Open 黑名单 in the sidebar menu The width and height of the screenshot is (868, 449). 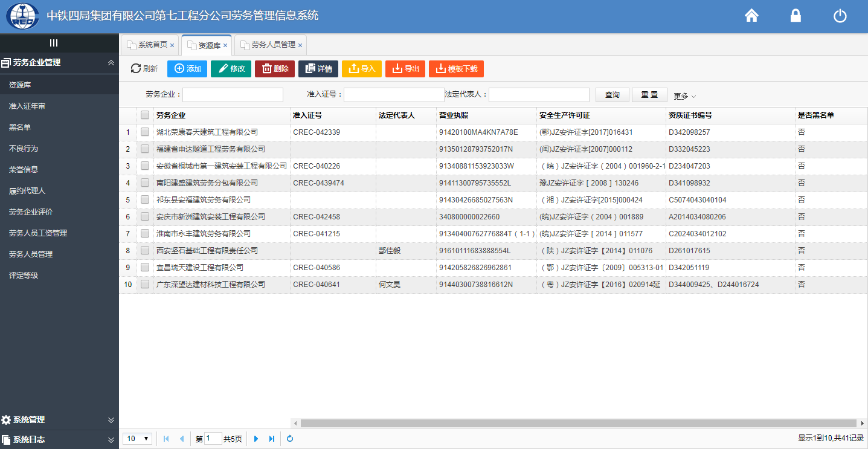tap(20, 128)
